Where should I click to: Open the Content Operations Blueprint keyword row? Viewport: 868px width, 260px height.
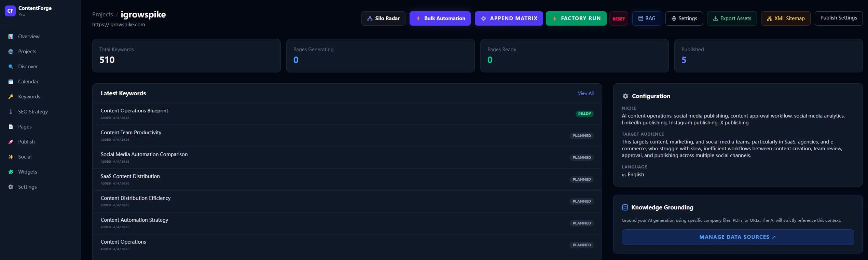pyautogui.click(x=134, y=111)
